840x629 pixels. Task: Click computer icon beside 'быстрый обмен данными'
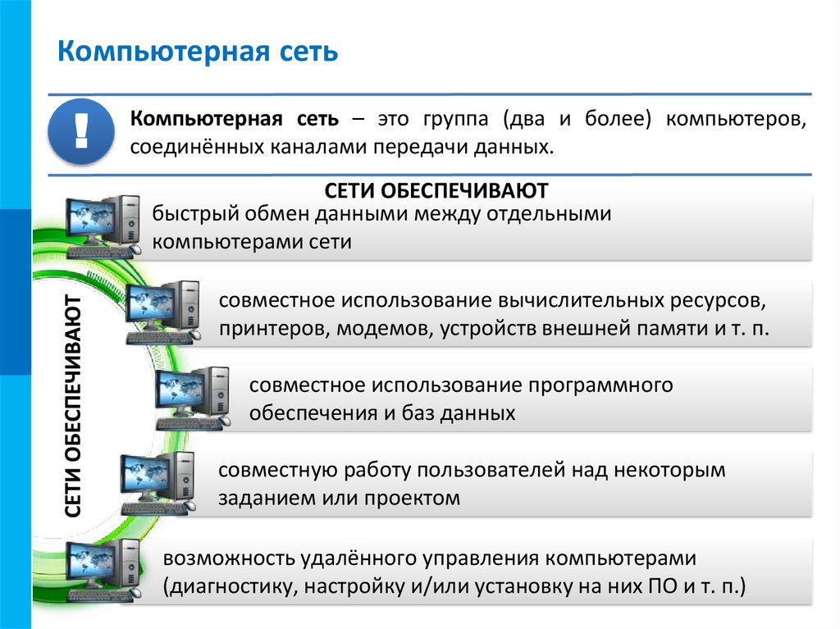pos(103,227)
